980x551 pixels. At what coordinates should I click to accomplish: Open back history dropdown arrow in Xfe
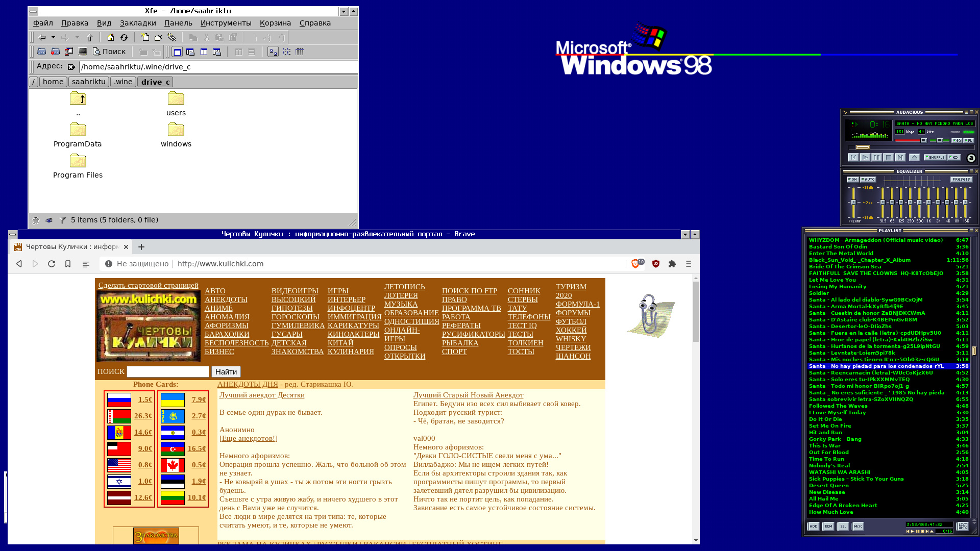coord(53,37)
